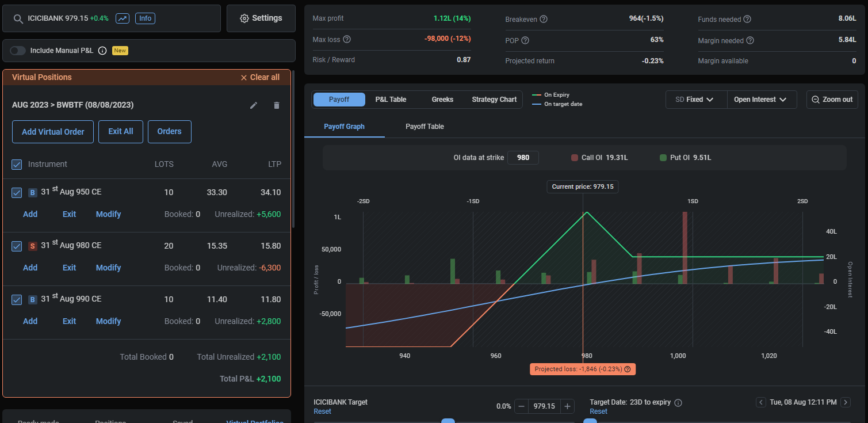Click the Call OI red color swatch

pos(574,158)
